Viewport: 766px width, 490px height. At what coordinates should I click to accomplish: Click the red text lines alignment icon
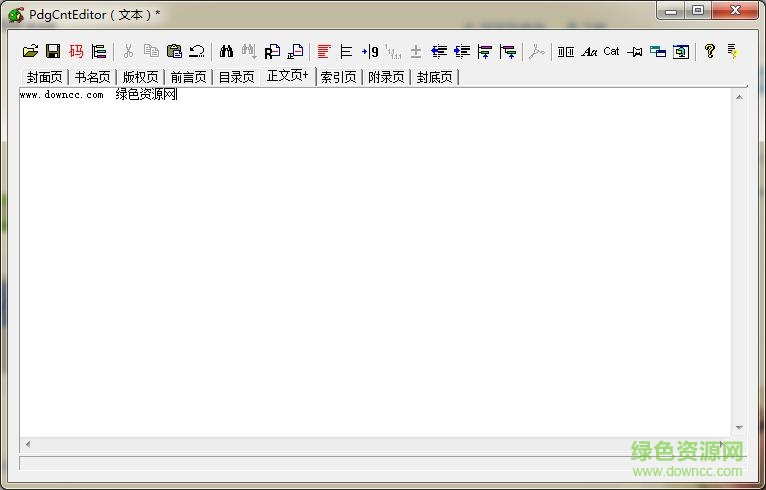click(x=324, y=51)
